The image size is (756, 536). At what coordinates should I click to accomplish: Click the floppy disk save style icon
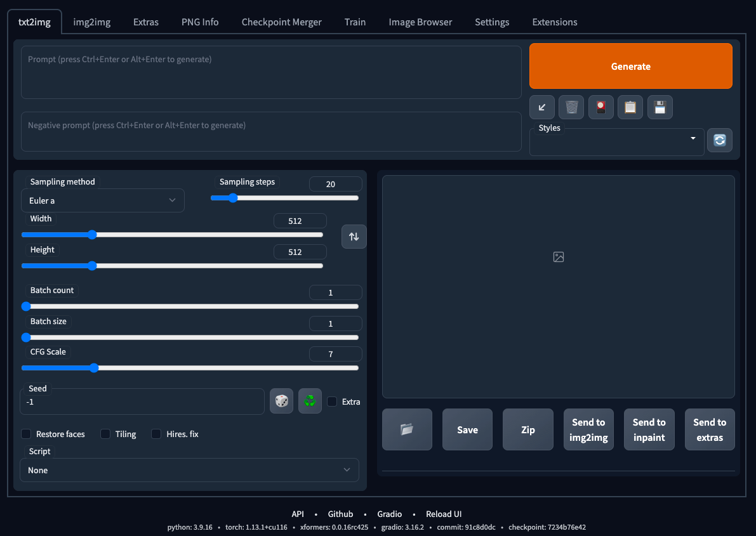pos(660,107)
